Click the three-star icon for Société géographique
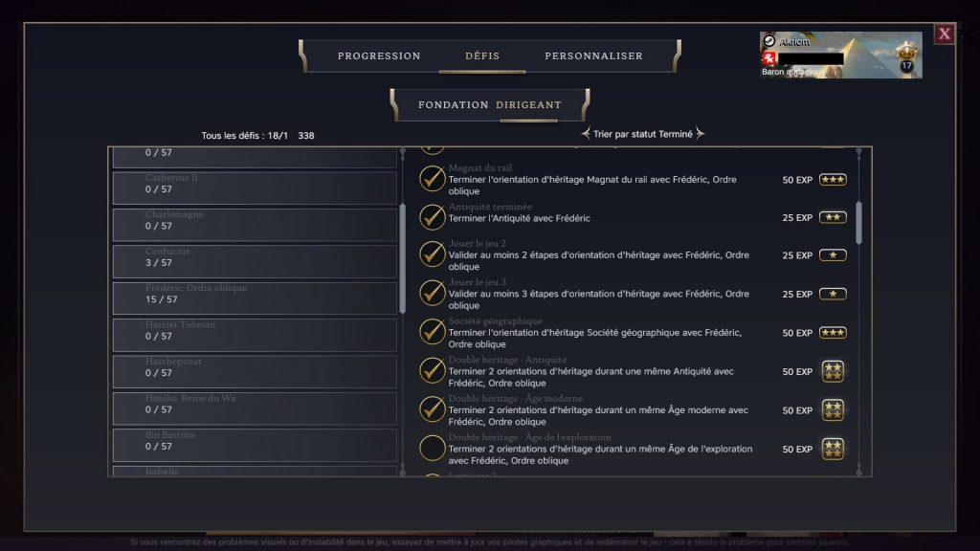Viewport: 980px width, 551px height. [x=833, y=333]
